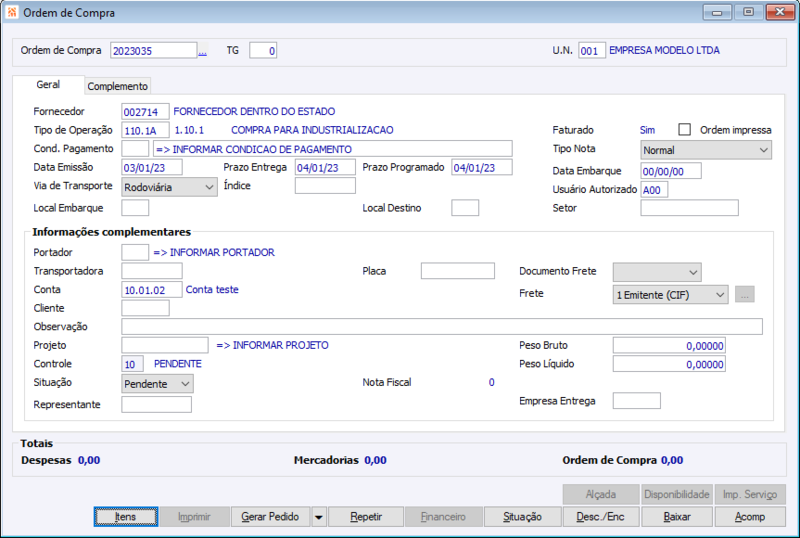Close the Ordem de Compra window

780,12
